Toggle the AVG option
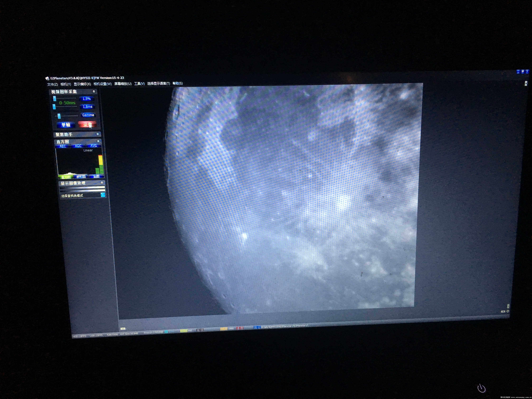Screen dimensions: 532x399 coord(94,146)
